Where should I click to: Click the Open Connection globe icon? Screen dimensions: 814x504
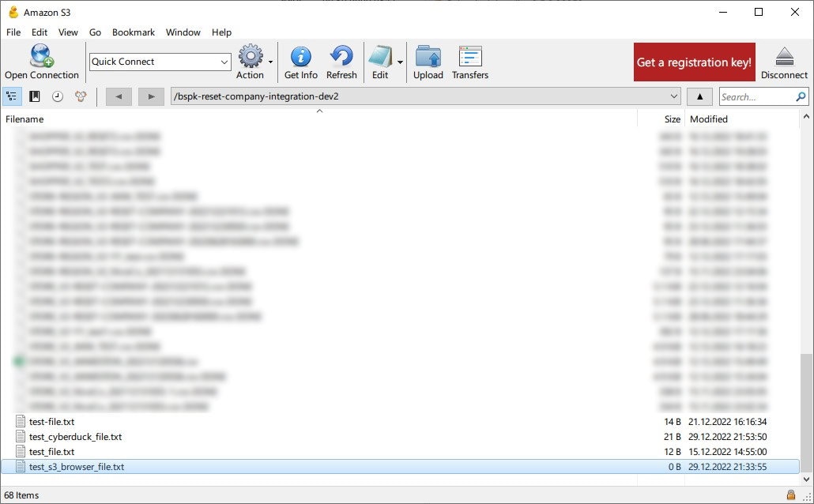[42, 56]
